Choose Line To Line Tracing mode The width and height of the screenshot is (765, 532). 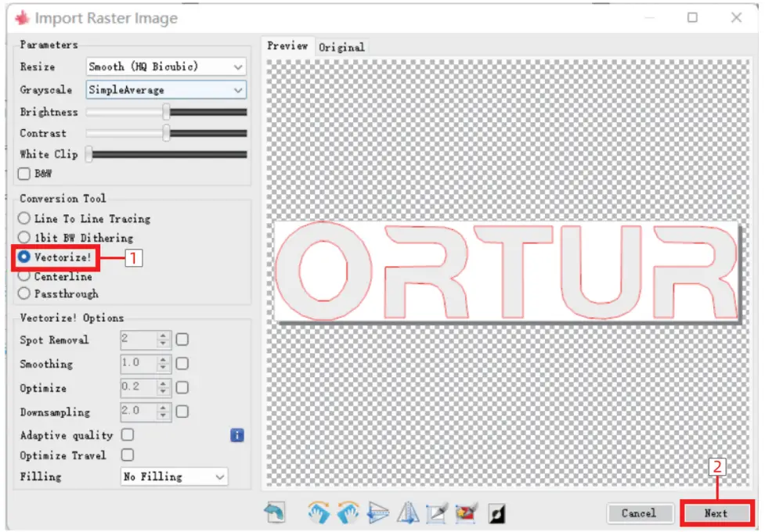[x=24, y=218]
